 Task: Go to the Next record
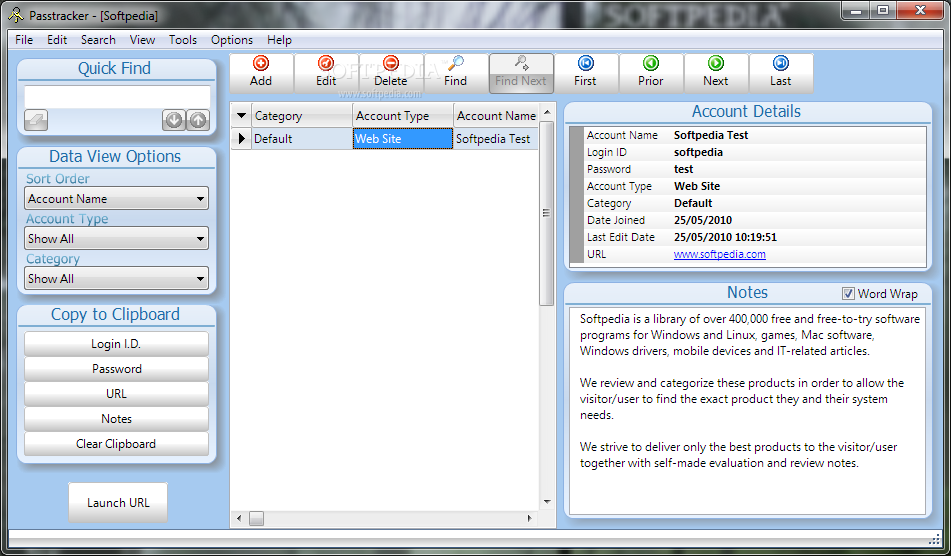(x=716, y=63)
